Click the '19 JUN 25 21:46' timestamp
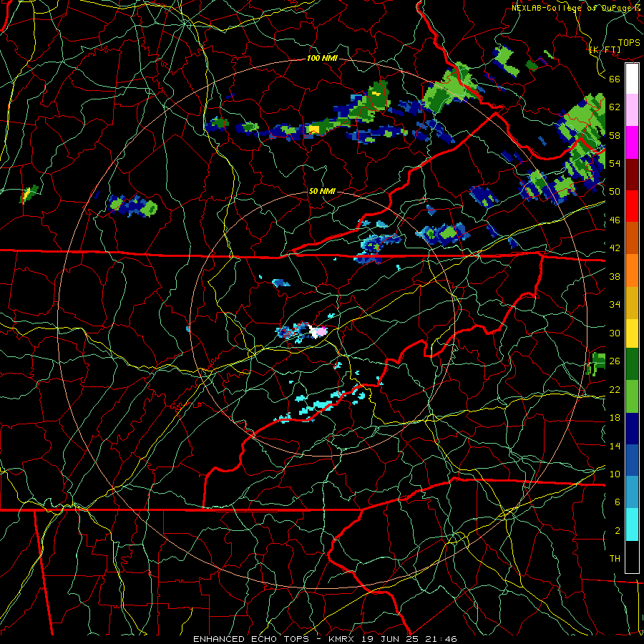The image size is (644, 644). (x=409, y=639)
